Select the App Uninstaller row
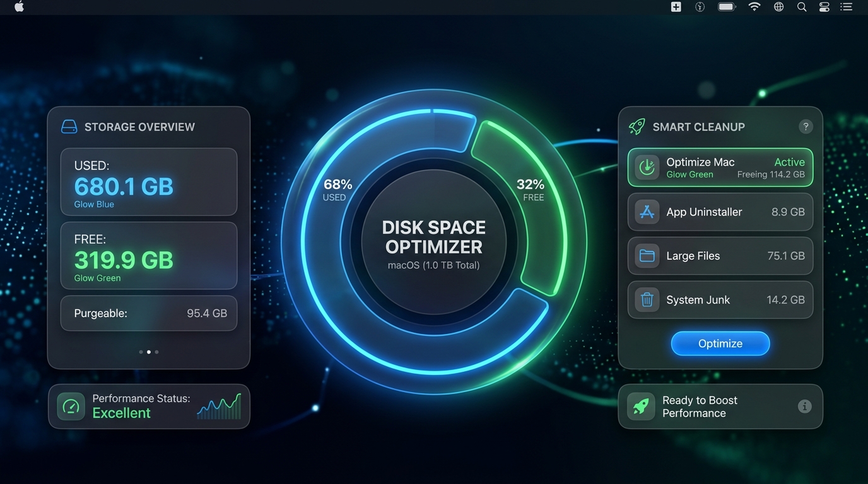This screenshot has width=868, height=484. coord(720,212)
